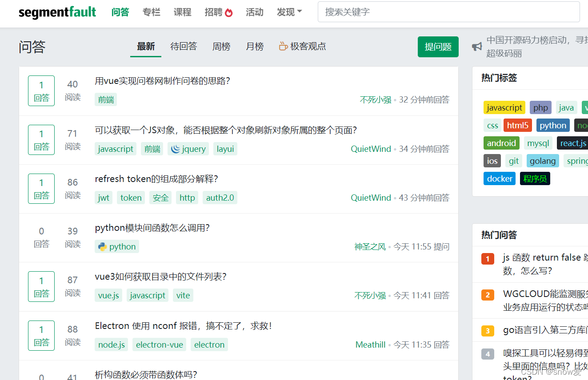Switch to the 待回答 tab
Viewport: 588px width, 380px height.
click(184, 46)
